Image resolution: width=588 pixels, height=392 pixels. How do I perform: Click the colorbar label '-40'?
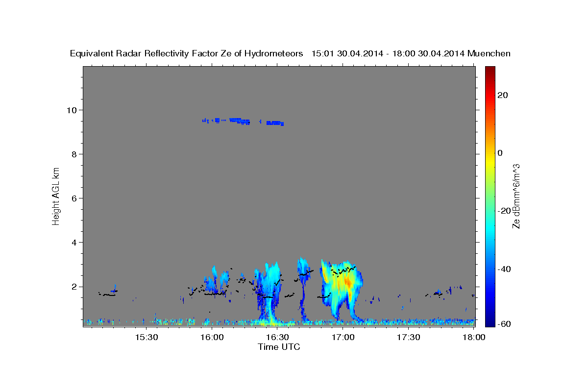[x=504, y=269]
